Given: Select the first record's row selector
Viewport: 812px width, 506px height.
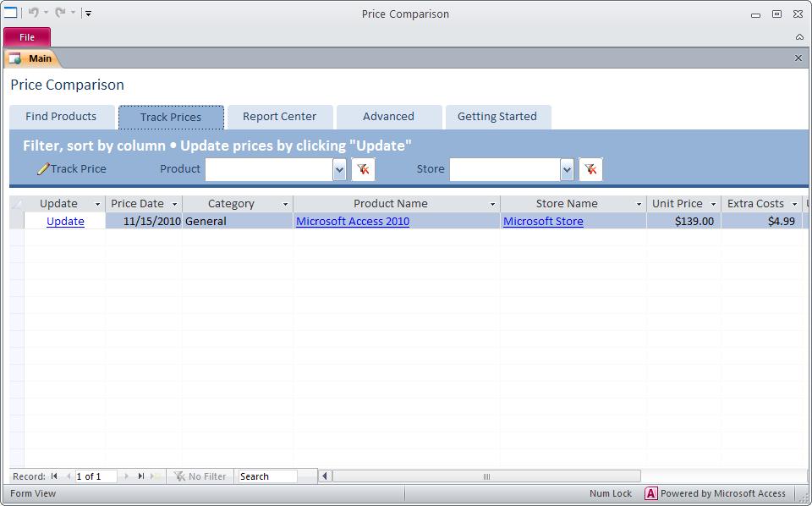Looking at the screenshot, I should (x=17, y=221).
